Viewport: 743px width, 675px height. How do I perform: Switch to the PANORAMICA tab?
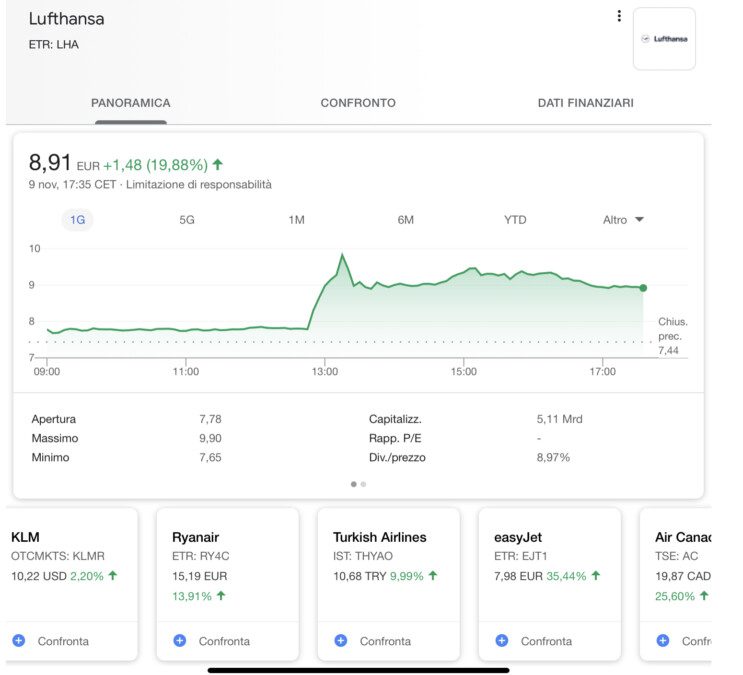tap(131, 103)
